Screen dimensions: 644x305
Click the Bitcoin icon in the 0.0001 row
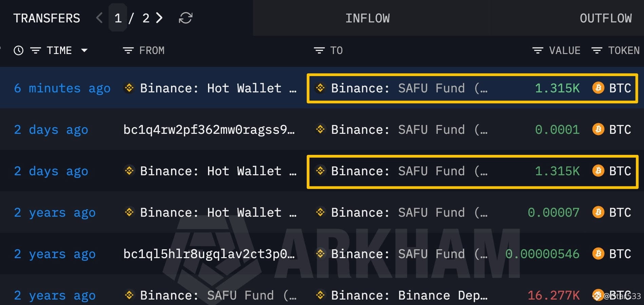tap(598, 129)
